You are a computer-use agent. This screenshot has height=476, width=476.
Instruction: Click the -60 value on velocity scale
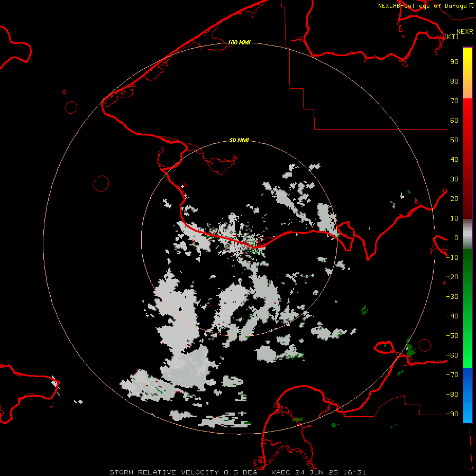(x=452, y=355)
